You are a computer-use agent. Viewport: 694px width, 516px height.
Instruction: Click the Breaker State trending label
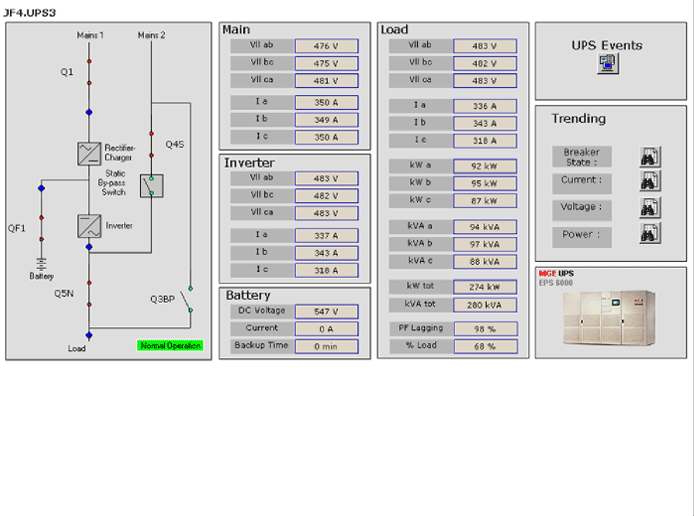(x=582, y=157)
